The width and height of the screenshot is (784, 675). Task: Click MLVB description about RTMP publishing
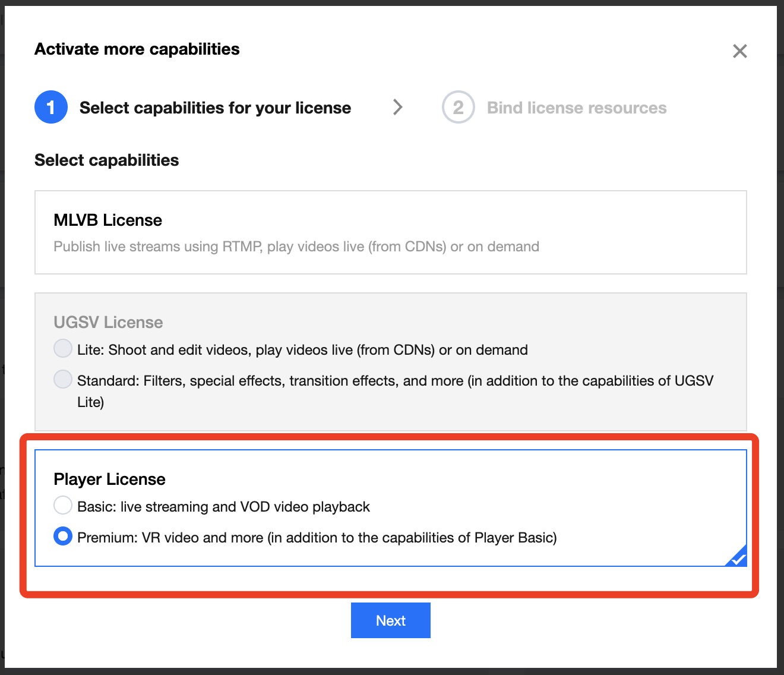296,247
